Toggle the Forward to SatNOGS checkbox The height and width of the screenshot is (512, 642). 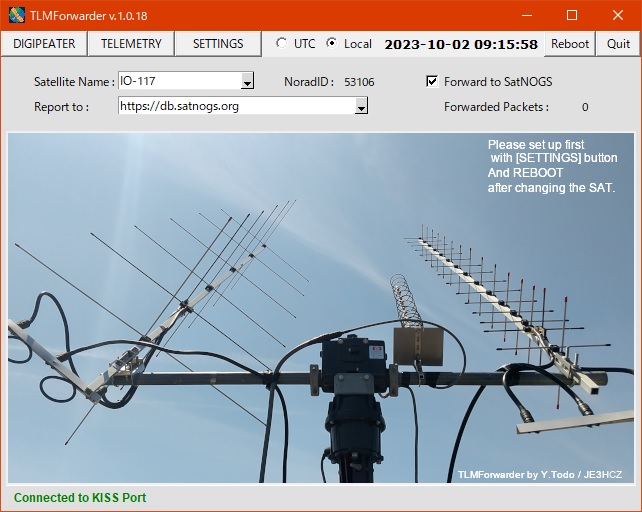432,82
